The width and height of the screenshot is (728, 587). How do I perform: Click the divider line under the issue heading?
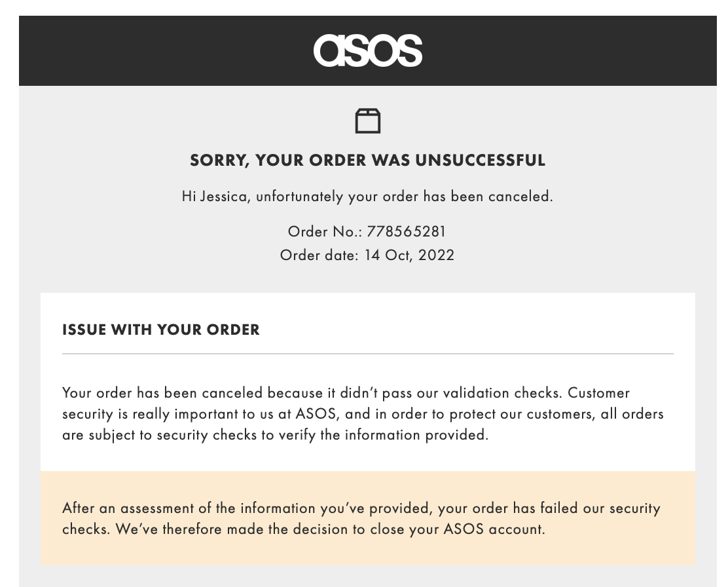pyautogui.click(x=367, y=354)
